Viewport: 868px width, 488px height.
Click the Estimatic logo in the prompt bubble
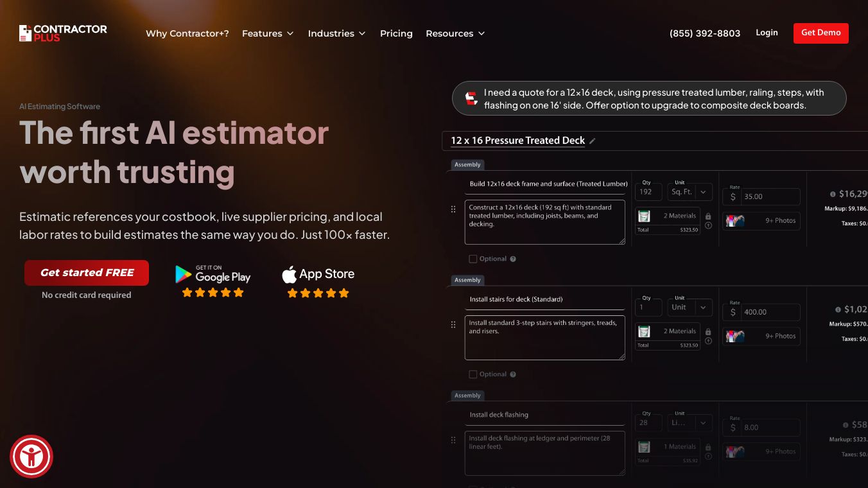(471, 98)
